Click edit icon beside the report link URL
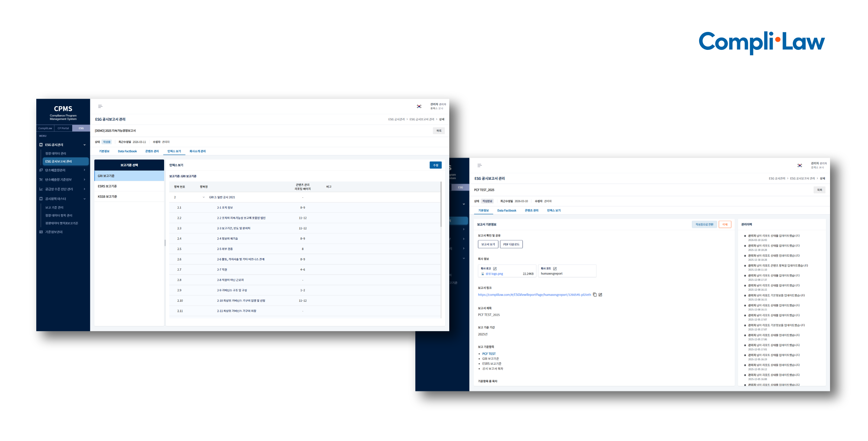 pyautogui.click(x=600, y=295)
